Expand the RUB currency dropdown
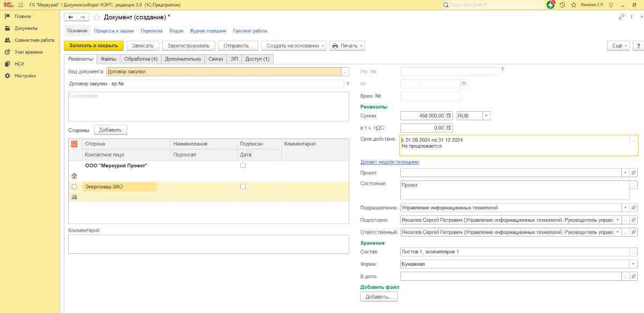 (486, 115)
